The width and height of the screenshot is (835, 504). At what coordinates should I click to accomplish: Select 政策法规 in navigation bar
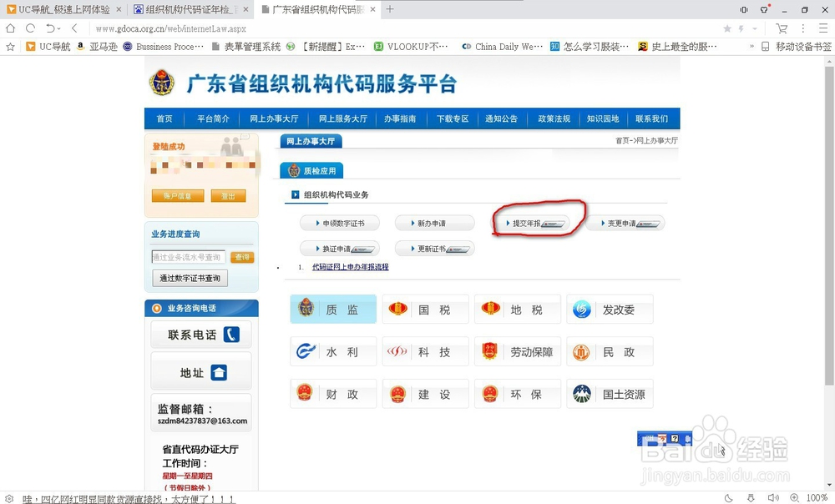pos(554,118)
